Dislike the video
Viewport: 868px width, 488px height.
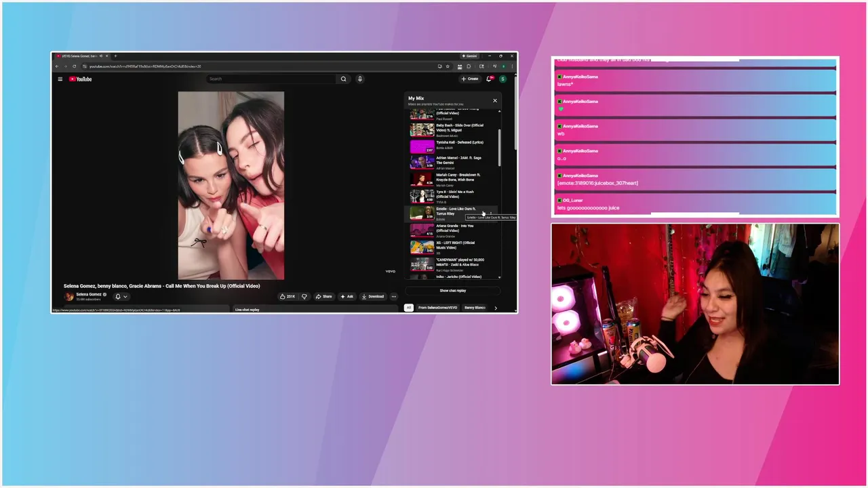[304, 297]
